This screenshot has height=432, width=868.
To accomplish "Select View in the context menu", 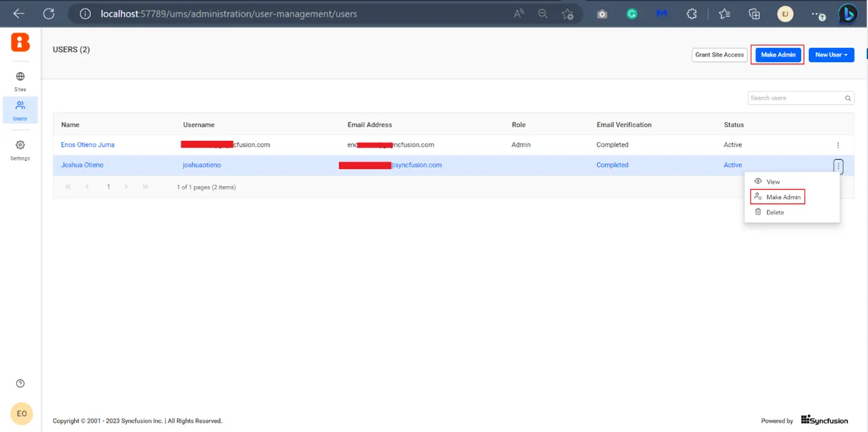I will pos(792,182).
